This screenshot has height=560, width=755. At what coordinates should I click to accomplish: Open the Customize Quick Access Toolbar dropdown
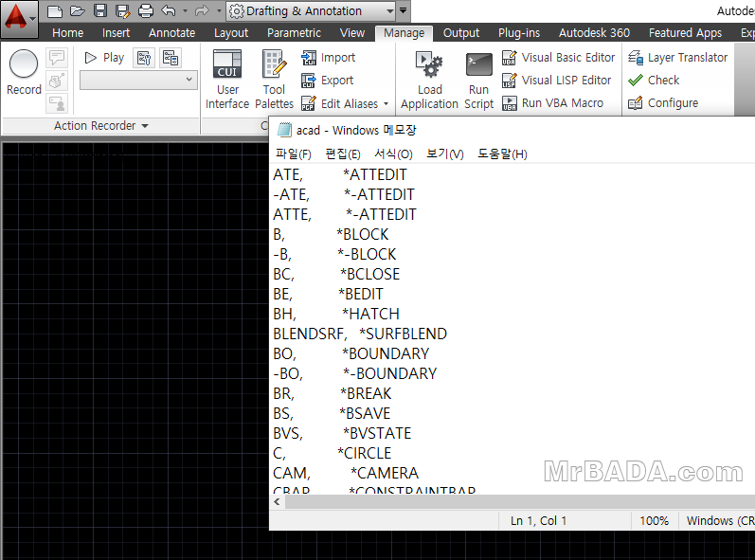click(x=403, y=10)
